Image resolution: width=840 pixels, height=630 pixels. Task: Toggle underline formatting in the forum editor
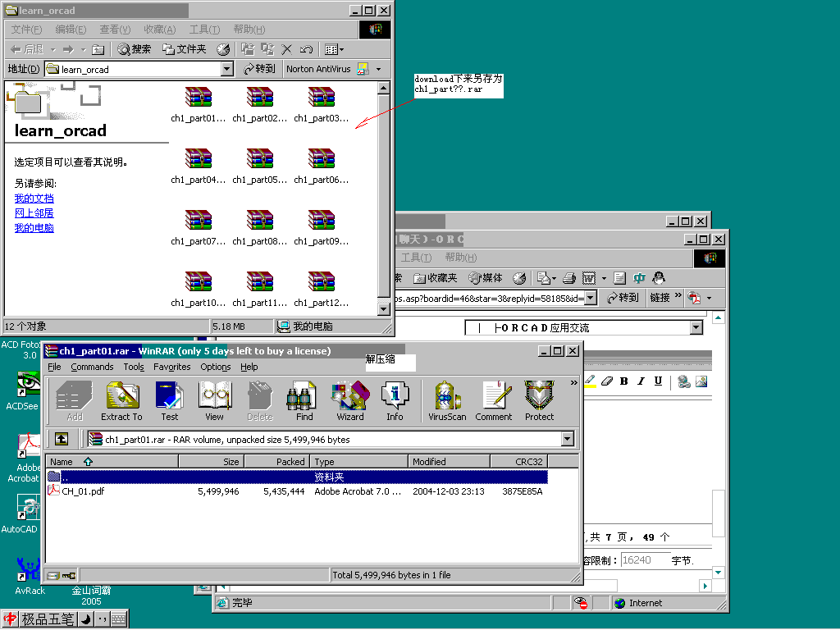[x=658, y=381]
